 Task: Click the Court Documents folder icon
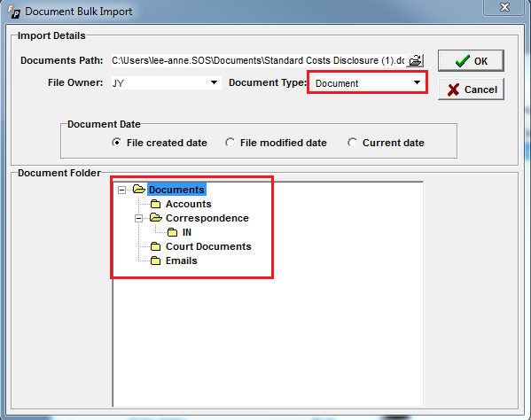click(x=155, y=246)
